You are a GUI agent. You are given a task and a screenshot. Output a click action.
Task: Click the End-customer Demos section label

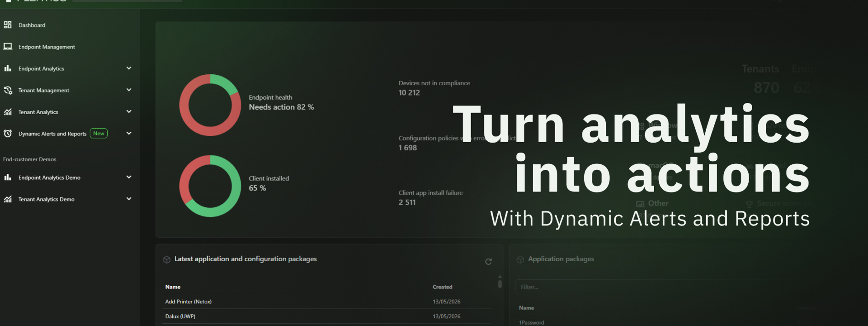tap(30, 159)
